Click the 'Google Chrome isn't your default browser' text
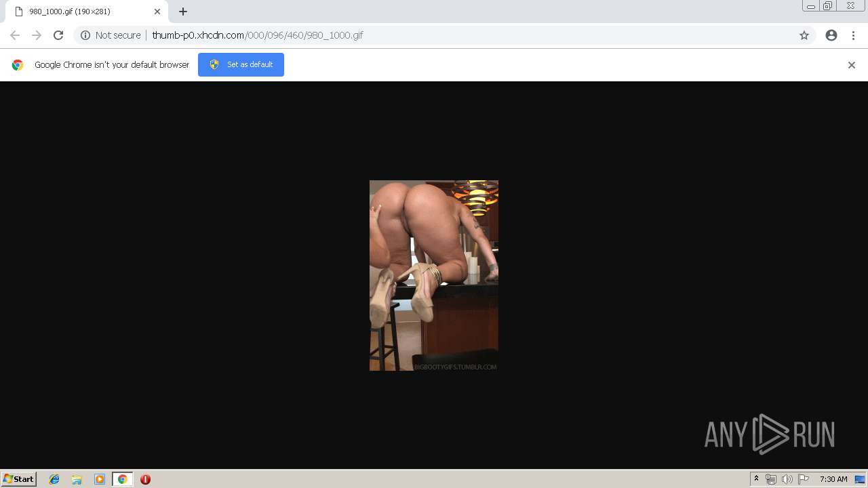This screenshot has height=488, width=868. coord(112,65)
